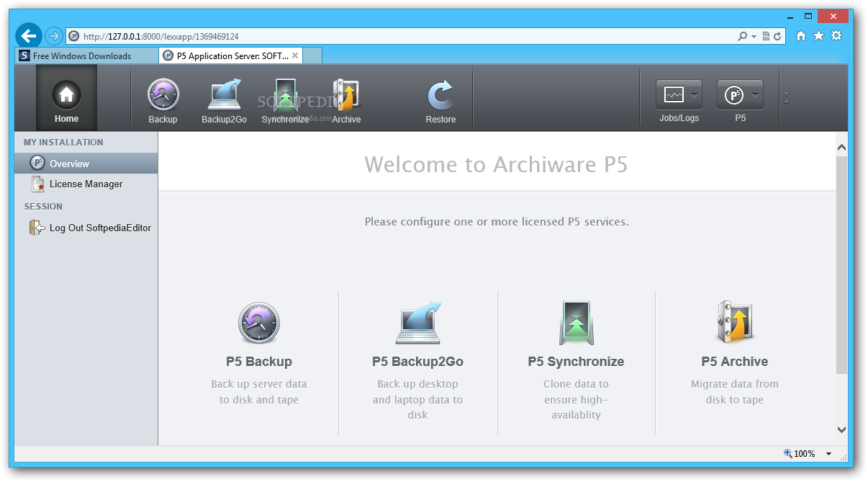Image resolution: width=868 pixels, height=482 pixels.
Task: Click the SESSION sidebar header
Action: point(43,206)
